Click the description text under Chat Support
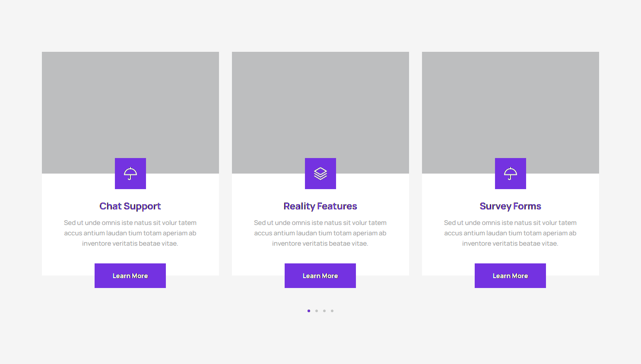Viewport: 641px width, 364px height. tap(130, 233)
